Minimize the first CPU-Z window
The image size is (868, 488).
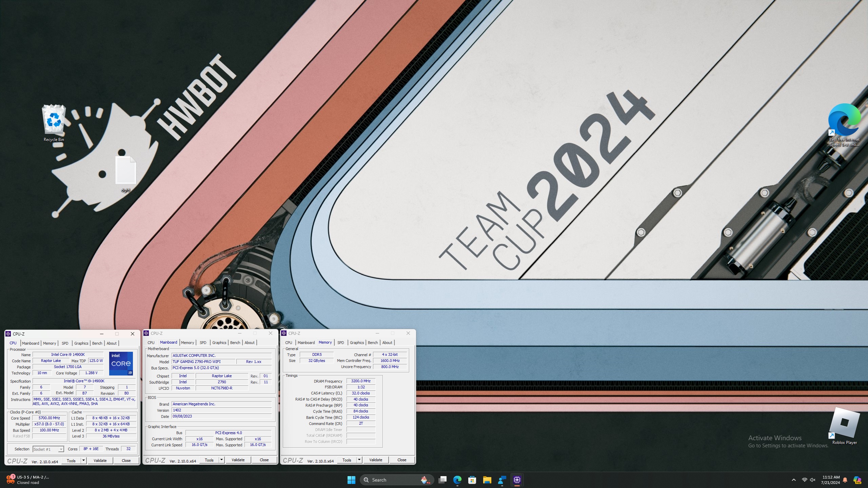click(x=102, y=334)
